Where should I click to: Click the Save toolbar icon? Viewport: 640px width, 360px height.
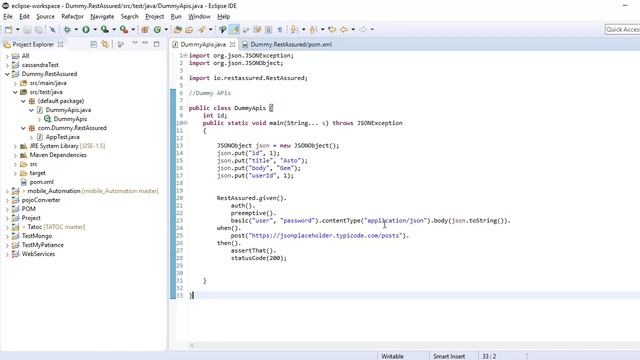click(27, 29)
